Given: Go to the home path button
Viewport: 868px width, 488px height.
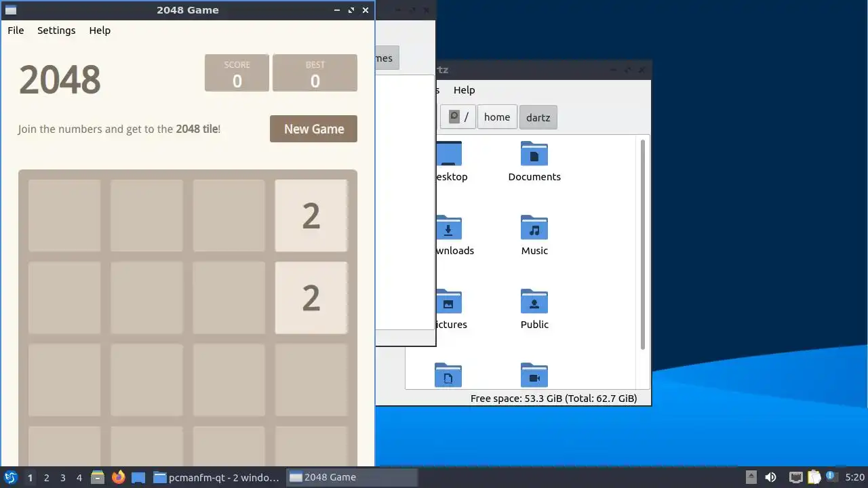Looking at the screenshot, I should click(497, 117).
